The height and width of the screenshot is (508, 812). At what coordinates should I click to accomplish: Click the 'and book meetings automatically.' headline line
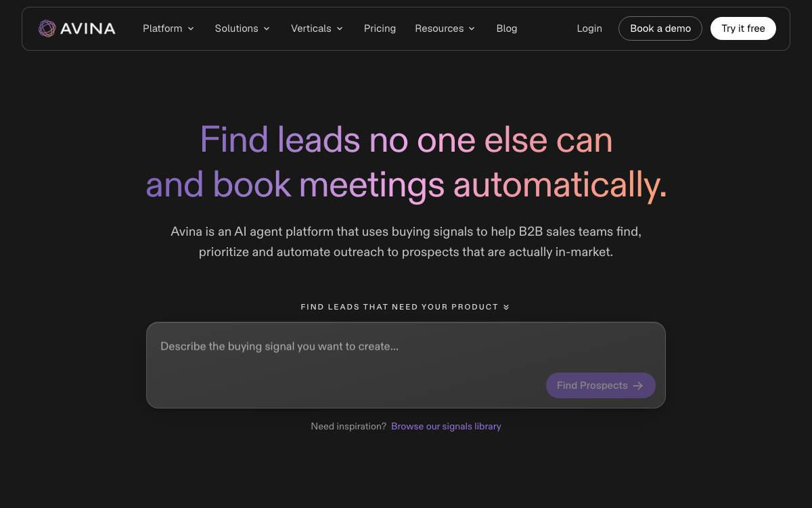point(406,184)
